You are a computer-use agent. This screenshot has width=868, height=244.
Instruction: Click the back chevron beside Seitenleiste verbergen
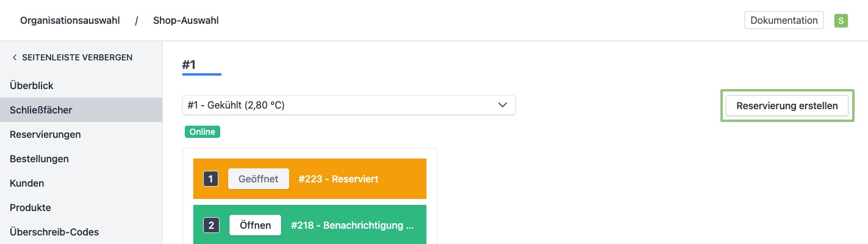click(15, 58)
